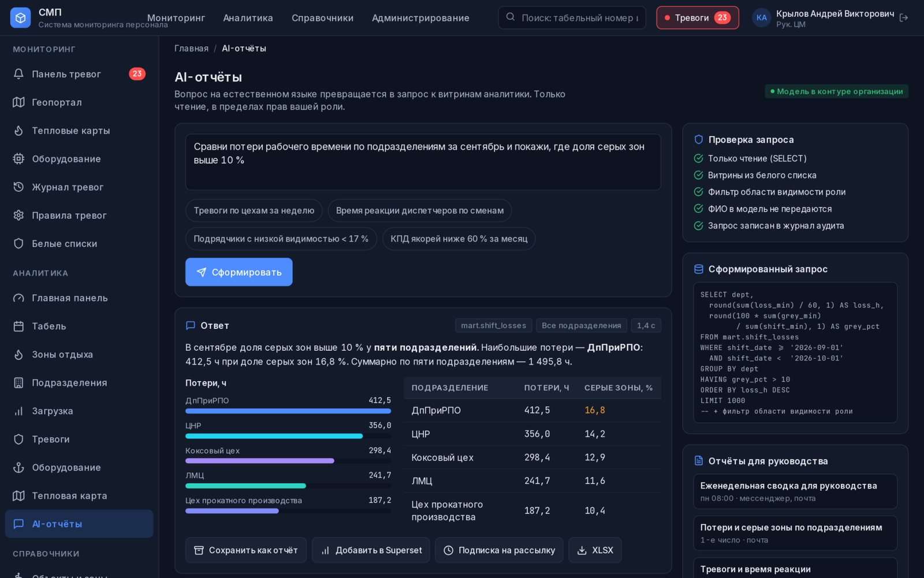Viewport: 924px width, 578px height.
Task: Select suggestion Подрядчики с низкой видимостью
Action: coord(281,239)
